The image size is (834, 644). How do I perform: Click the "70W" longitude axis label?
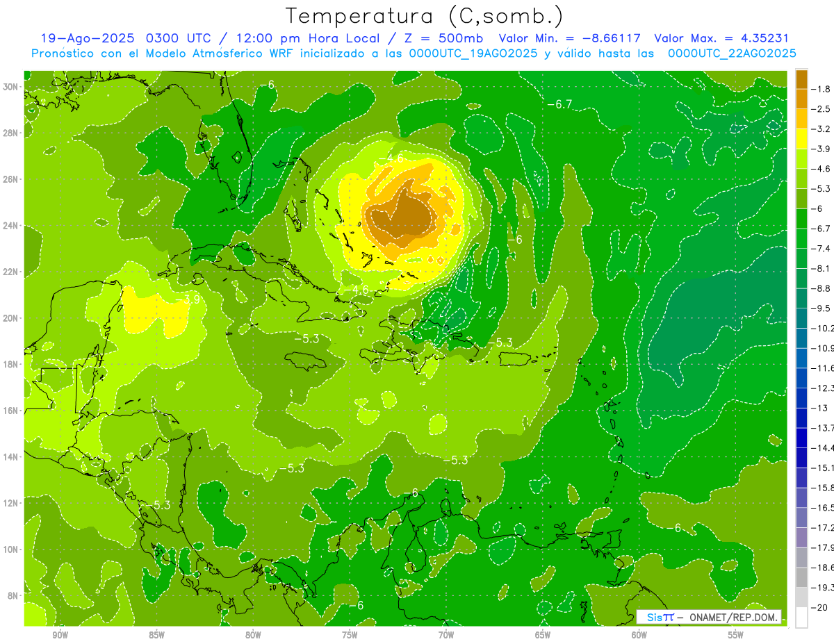[x=446, y=635]
